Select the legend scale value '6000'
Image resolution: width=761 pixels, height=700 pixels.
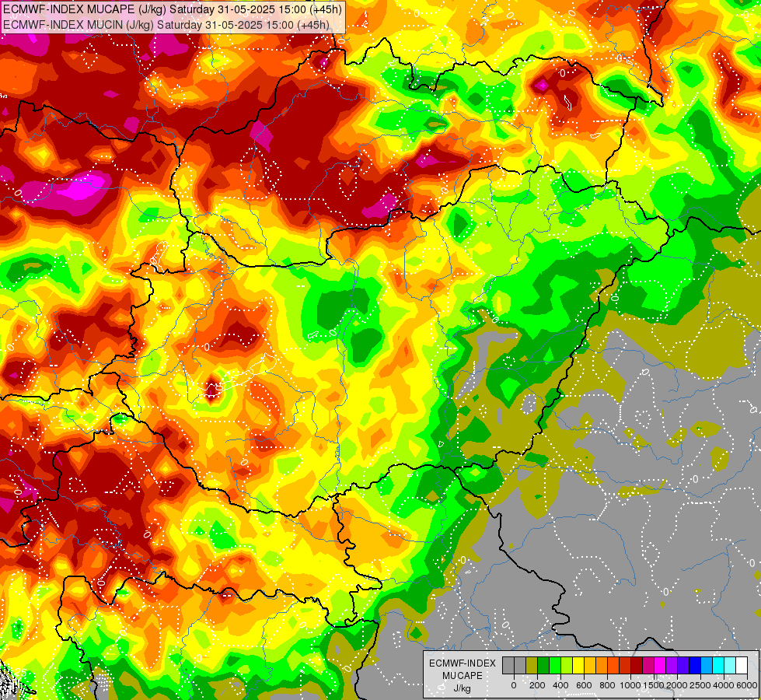747,685
